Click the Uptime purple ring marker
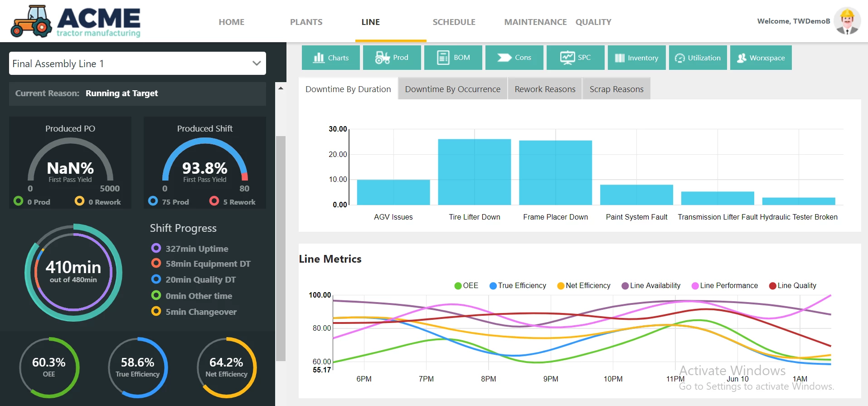The width and height of the screenshot is (868, 406). coord(156,248)
